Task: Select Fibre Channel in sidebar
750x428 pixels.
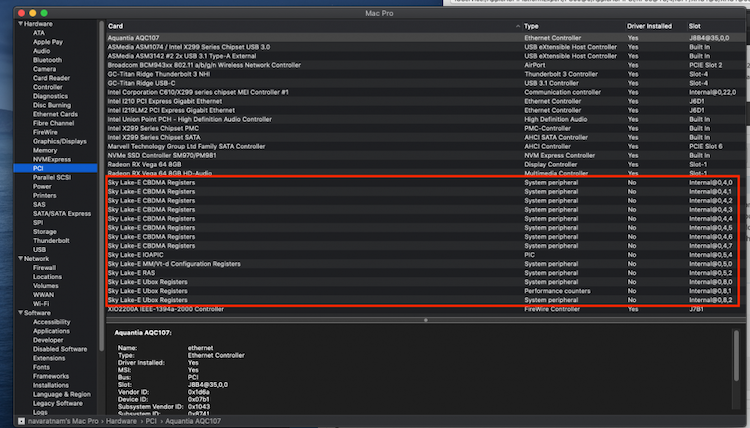Action: coord(53,123)
